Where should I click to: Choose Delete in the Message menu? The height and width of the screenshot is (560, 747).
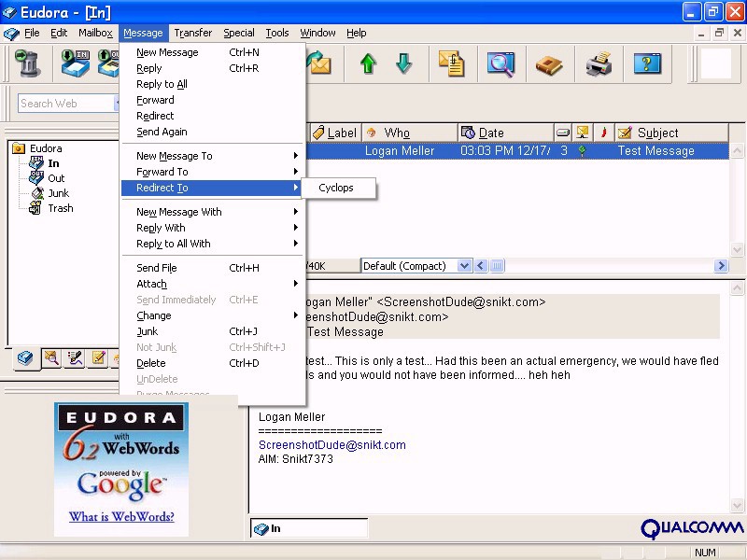point(213,363)
